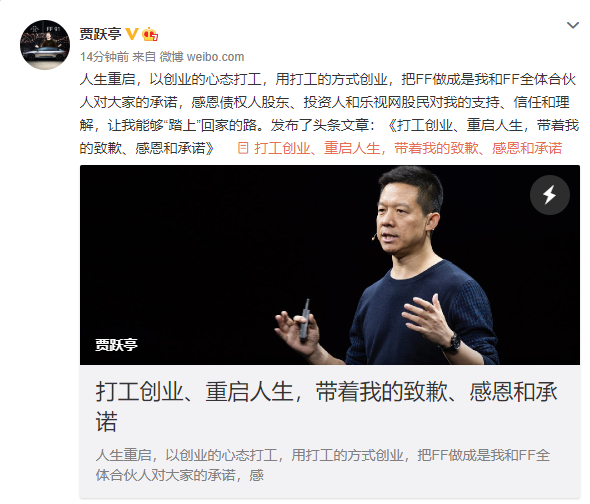Open the red 打工创业、重启人生 headline article link
The height and width of the screenshot is (504, 590).
point(408,148)
